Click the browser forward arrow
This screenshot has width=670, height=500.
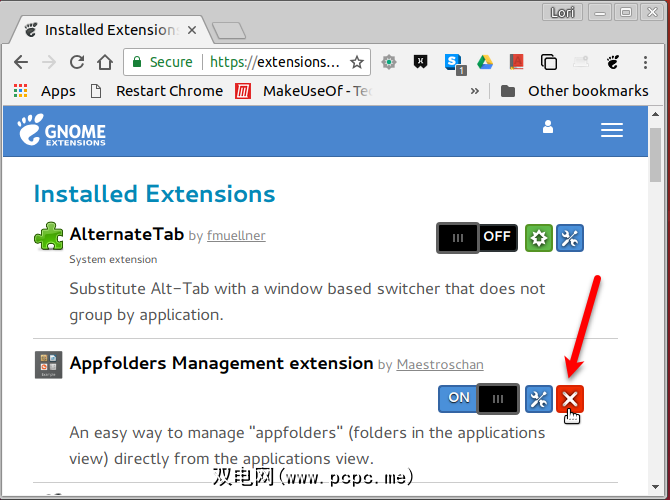49,62
